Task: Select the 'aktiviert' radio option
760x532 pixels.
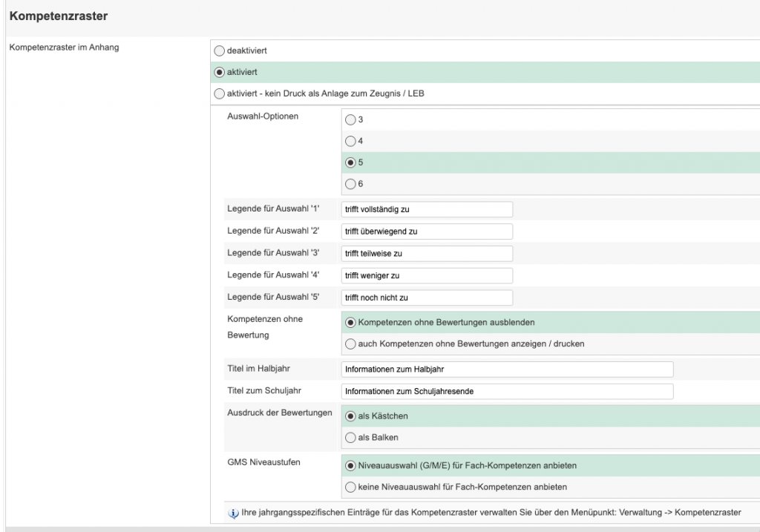Action: point(220,72)
